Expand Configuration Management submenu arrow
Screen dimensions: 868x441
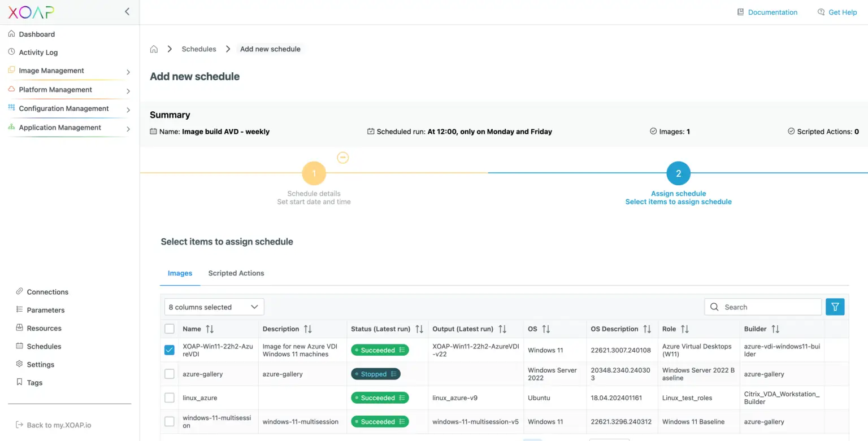[x=128, y=110]
